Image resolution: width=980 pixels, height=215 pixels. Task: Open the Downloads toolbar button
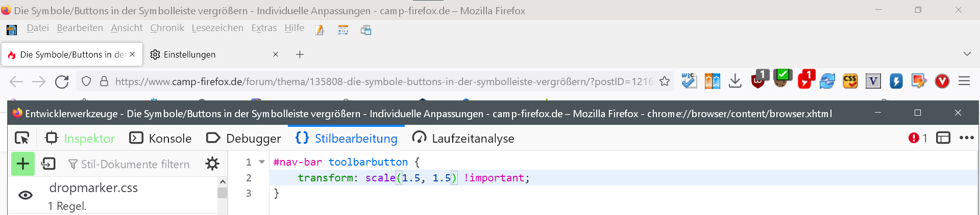[x=735, y=81]
